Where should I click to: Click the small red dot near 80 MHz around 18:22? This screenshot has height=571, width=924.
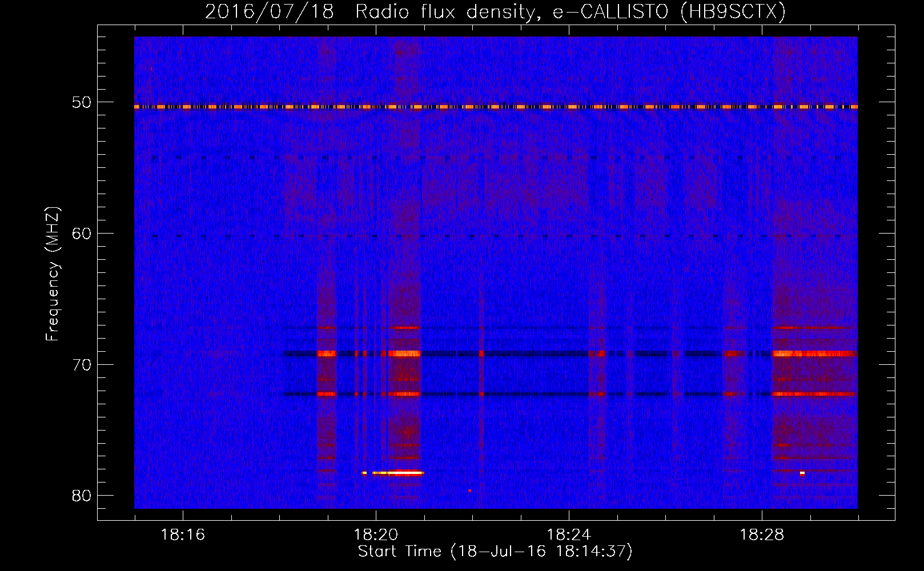(469, 490)
